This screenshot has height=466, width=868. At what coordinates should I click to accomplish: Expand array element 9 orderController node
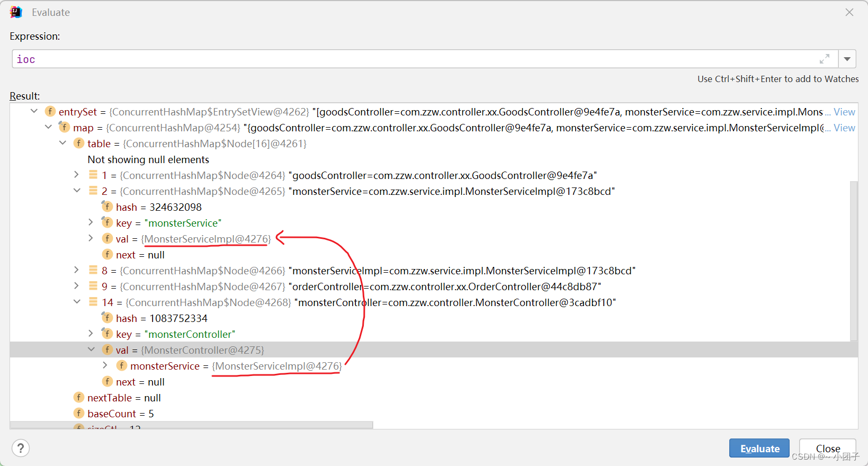(x=77, y=286)
